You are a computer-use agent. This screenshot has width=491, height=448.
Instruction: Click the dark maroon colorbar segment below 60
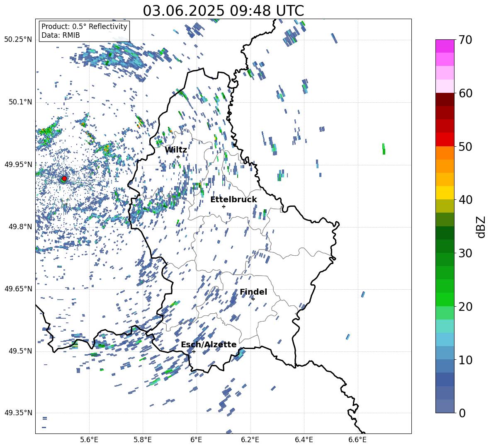445,99
